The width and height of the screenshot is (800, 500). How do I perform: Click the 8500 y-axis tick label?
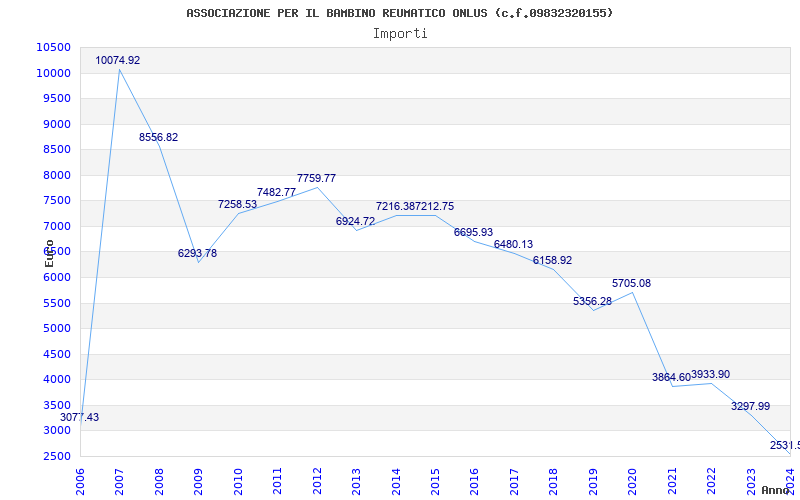point(57,149)
